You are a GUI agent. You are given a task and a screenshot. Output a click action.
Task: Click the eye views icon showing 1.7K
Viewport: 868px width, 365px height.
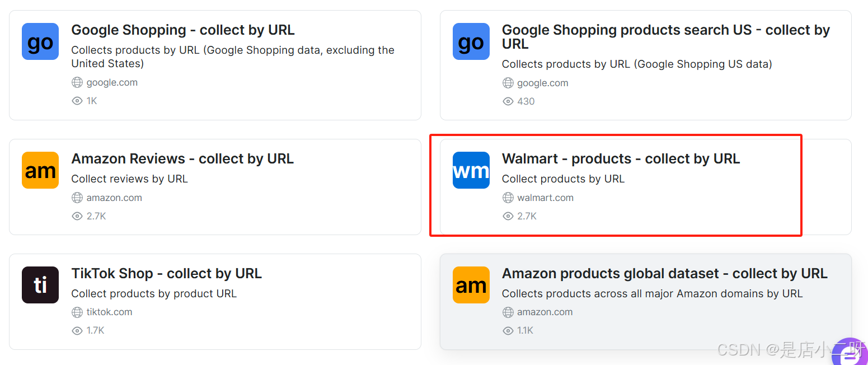tap(77, 331)
